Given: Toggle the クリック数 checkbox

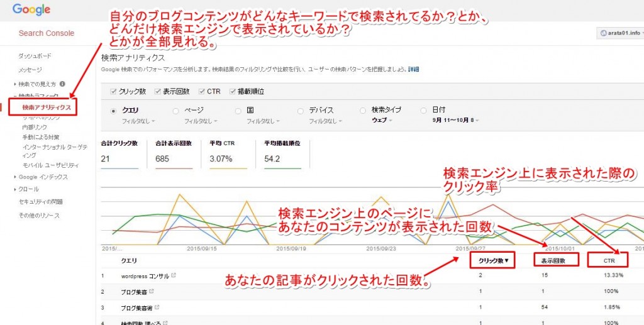Looking at the screenshot, I should point(113,92).
